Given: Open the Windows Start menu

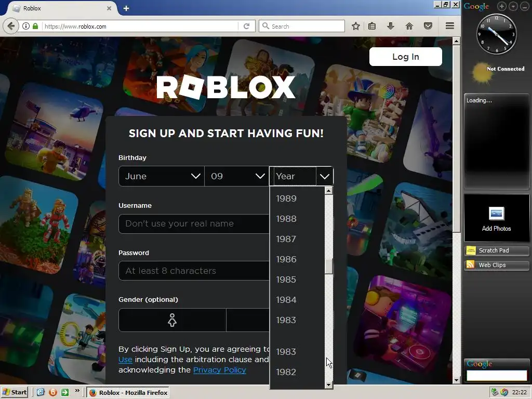Looking at the screenshot, I should [14, 392].
